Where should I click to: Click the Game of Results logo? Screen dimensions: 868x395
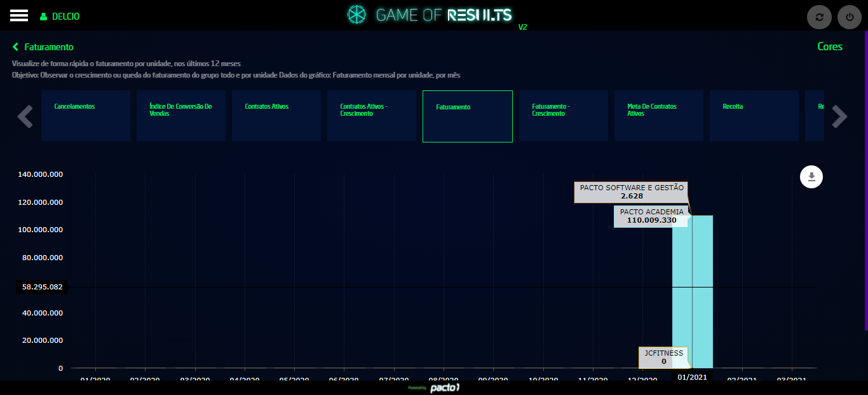[x=438, y=15]
